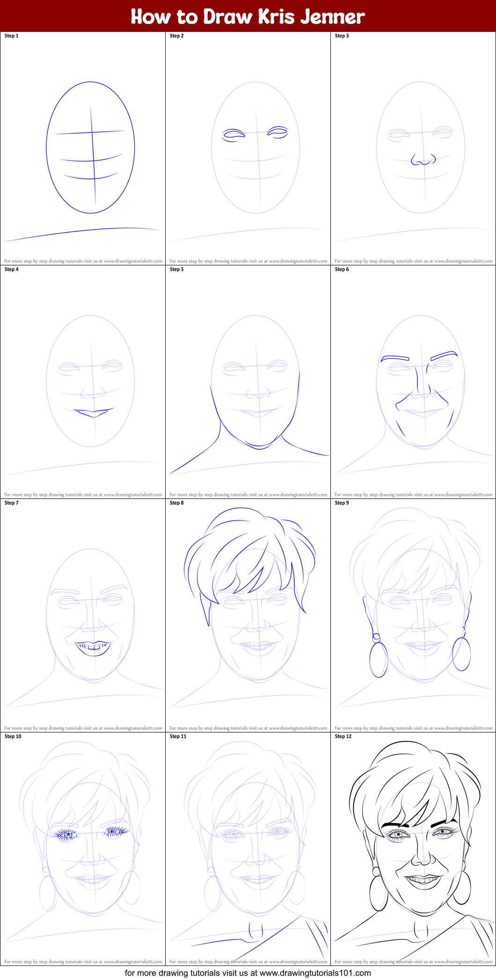Screen dimensions: 496x980
Task: Select the Step 1 drawing panel
Action: pos(83,148)
